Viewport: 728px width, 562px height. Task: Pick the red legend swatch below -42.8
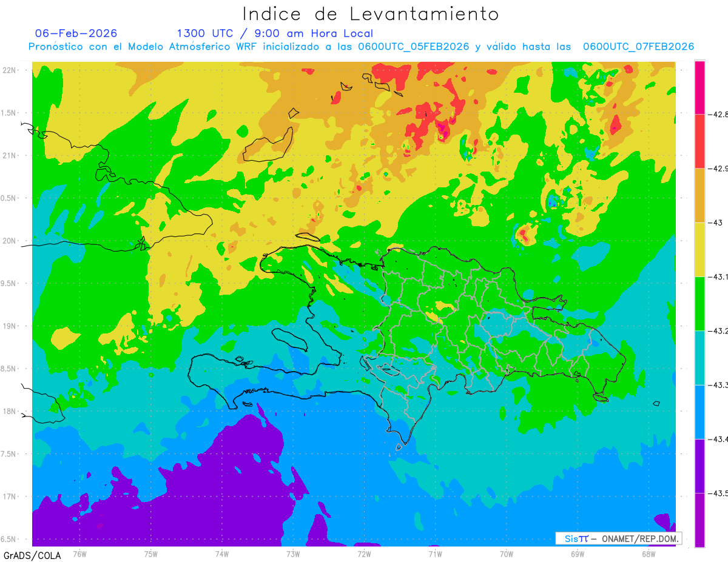(x=699, y=141)
